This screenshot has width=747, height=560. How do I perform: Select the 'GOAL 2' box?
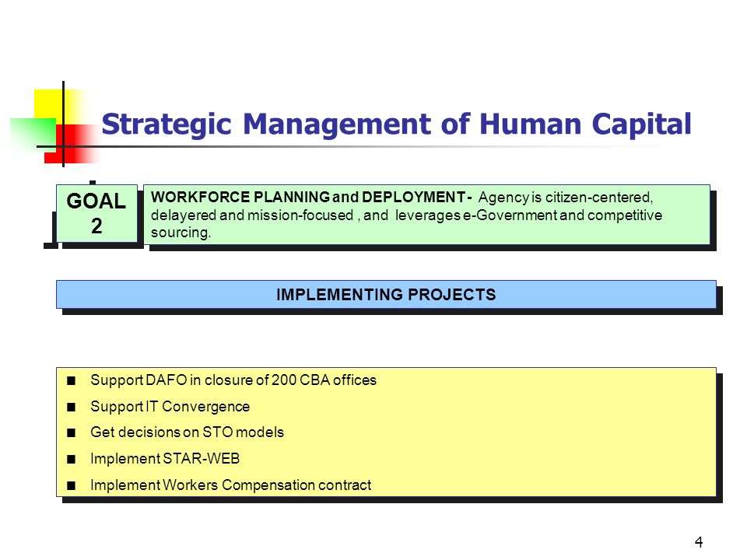click(97, 213)
